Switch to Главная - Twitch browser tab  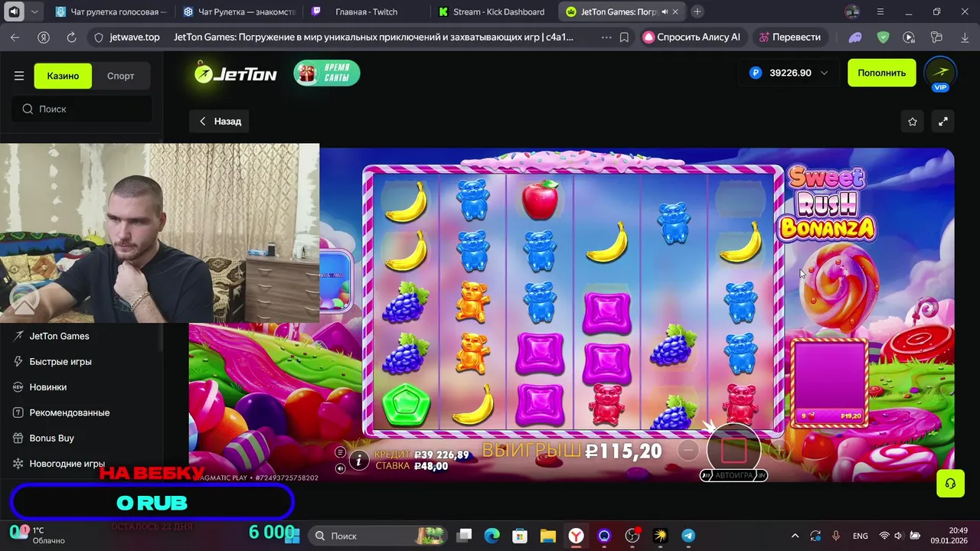tap(367, 11)
